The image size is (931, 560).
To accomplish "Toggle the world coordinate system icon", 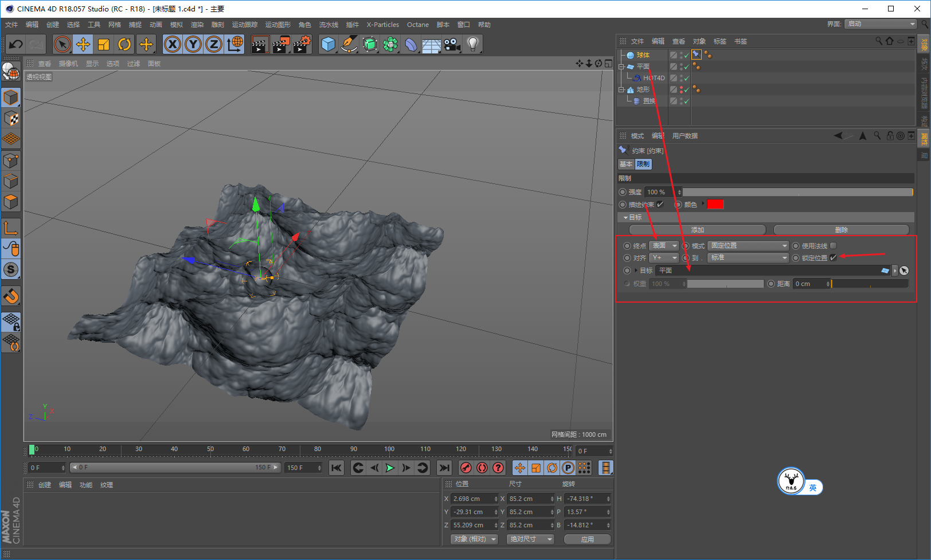I will pyautogui.click(x=234, y=44).
